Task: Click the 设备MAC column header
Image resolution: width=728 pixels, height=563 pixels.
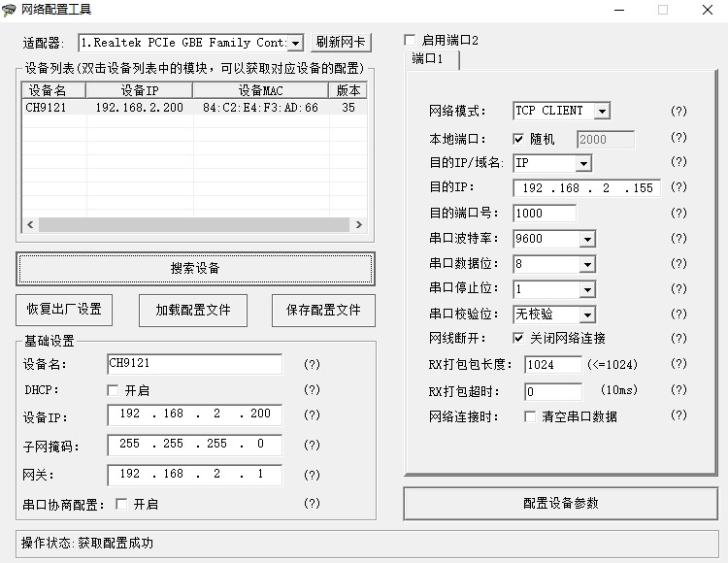Action: [x=260, y=90]
